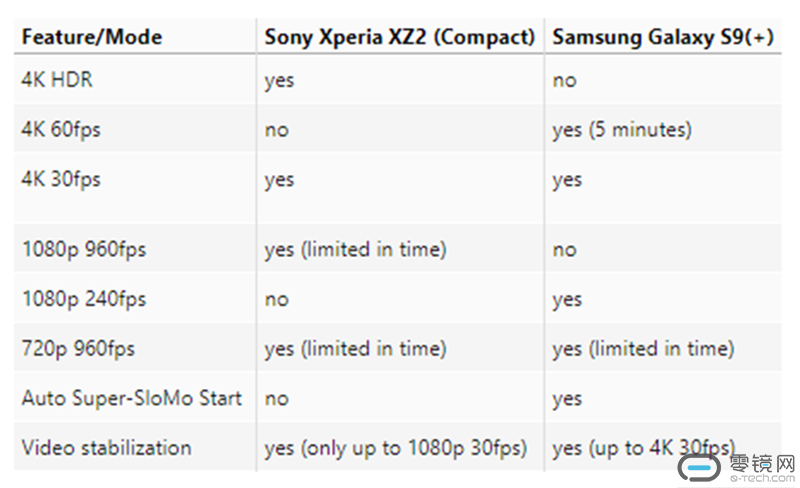The width and height of the screenshot is (800, 488).
Task: Click Samsung's 'yes (limited in time)' for 720p
Action: (x=644, y=349)
